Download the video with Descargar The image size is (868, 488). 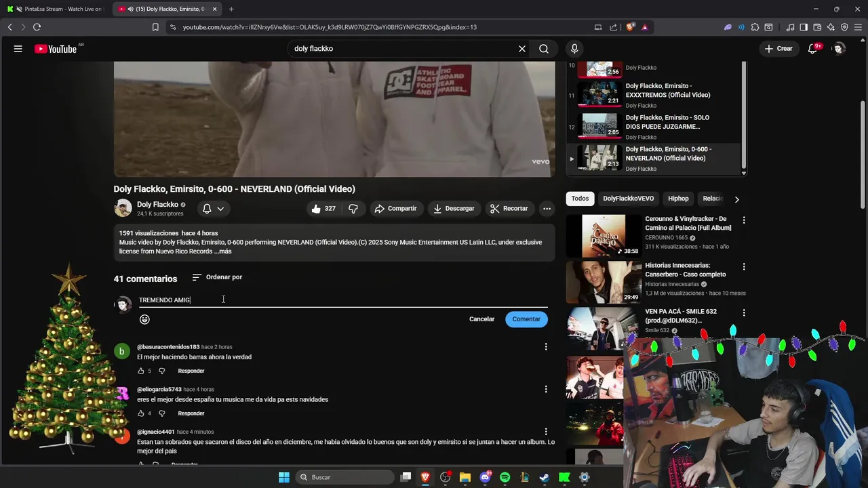point(454,209)
